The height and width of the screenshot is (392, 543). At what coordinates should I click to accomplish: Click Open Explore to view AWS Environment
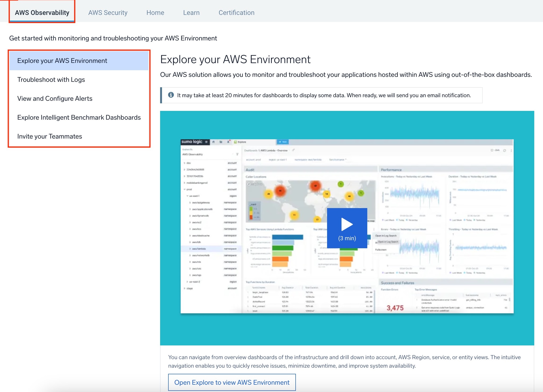point(232,382)
